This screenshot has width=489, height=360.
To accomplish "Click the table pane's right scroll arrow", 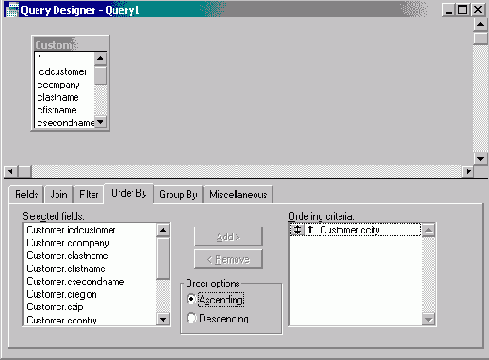I will pyautogui.click(x=468, y=171).
